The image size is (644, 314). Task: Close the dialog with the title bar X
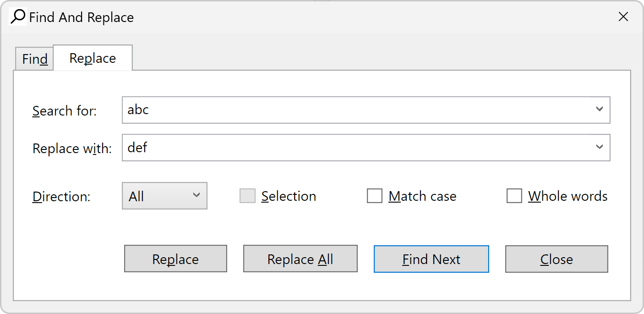(623, 17)
